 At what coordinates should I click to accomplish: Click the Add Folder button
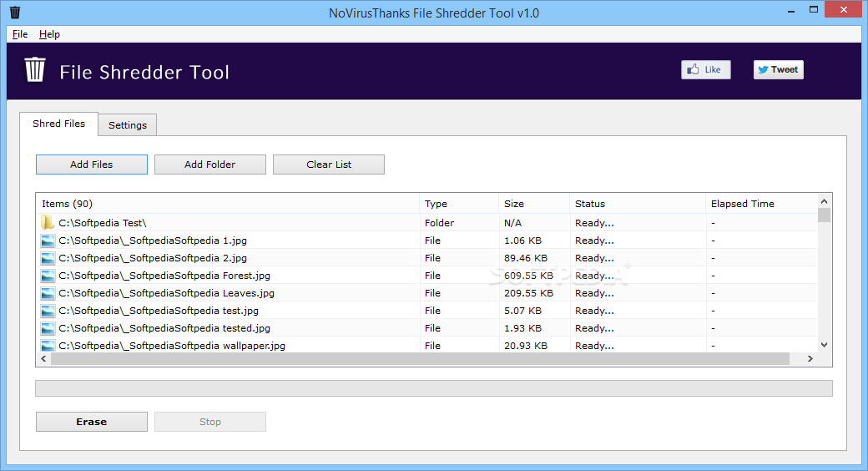209,165
